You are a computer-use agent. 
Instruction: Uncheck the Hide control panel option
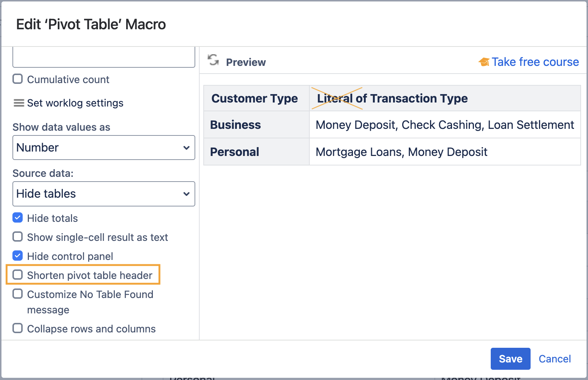[18, 256]
